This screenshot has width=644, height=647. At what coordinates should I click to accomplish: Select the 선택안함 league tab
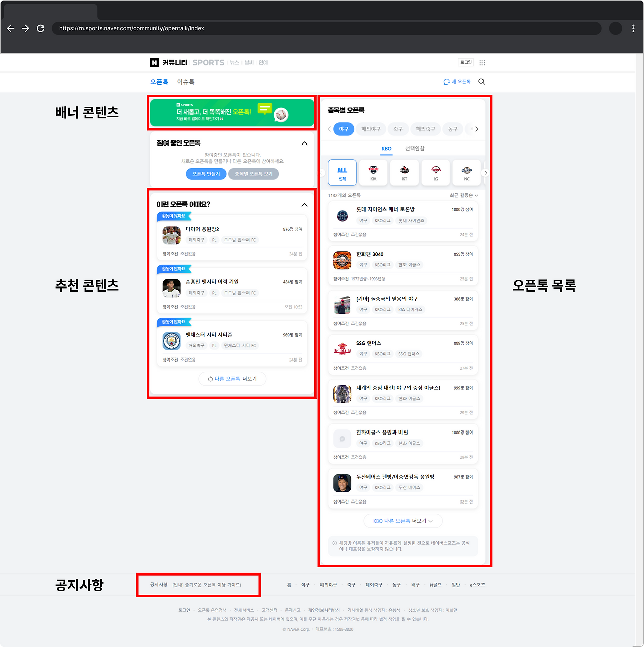(415, 149)
